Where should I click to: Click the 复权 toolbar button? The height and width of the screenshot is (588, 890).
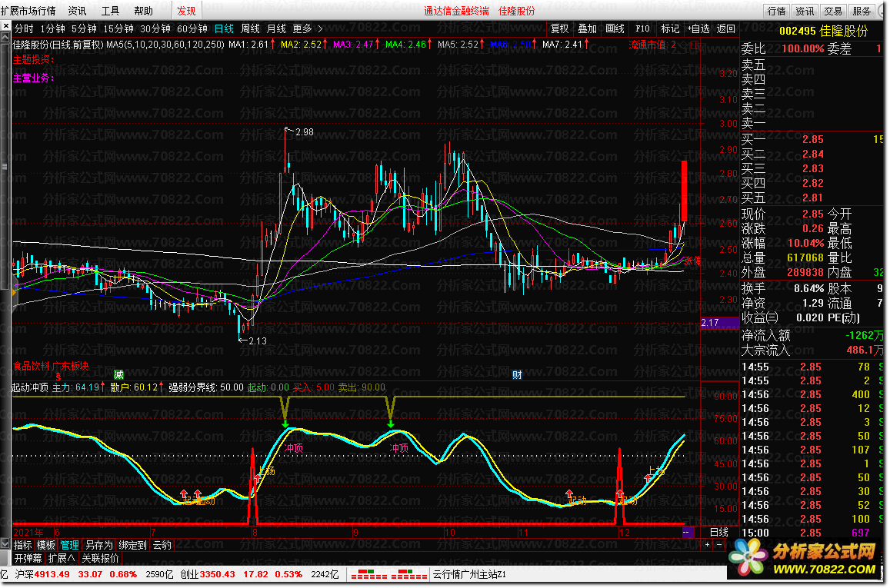point(560,28)
